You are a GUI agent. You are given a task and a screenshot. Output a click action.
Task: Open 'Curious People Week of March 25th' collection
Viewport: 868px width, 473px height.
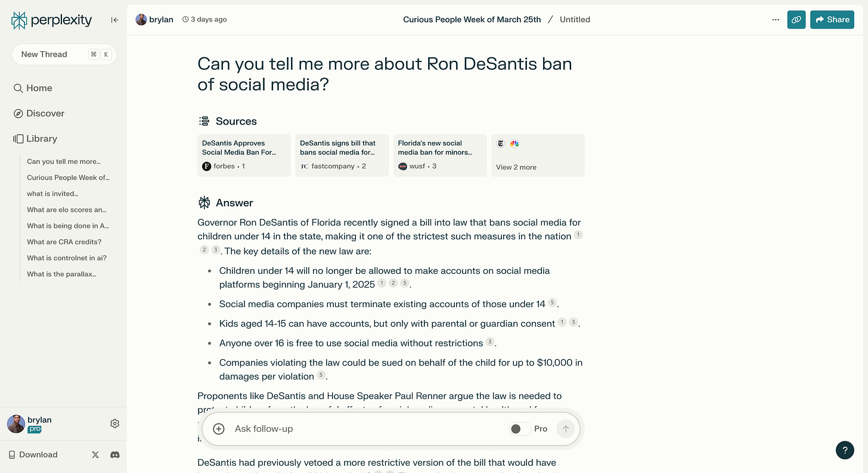click(472, 20)
